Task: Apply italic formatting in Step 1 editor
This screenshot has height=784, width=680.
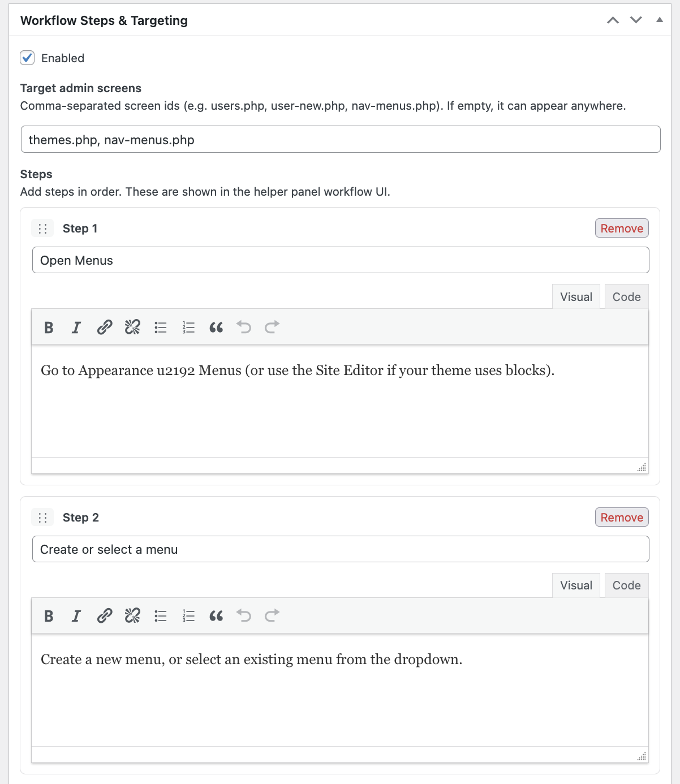Action: tap(76, 327)
